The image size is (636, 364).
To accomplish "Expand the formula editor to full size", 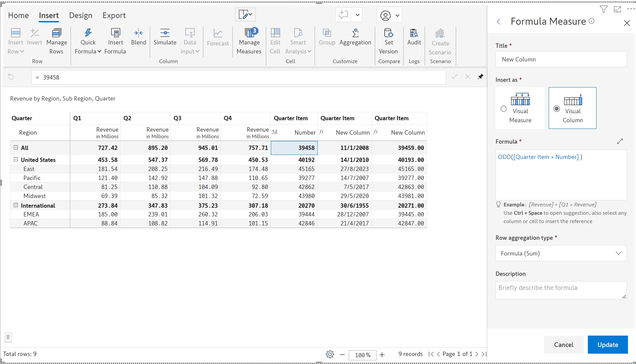I will (620, 141).
